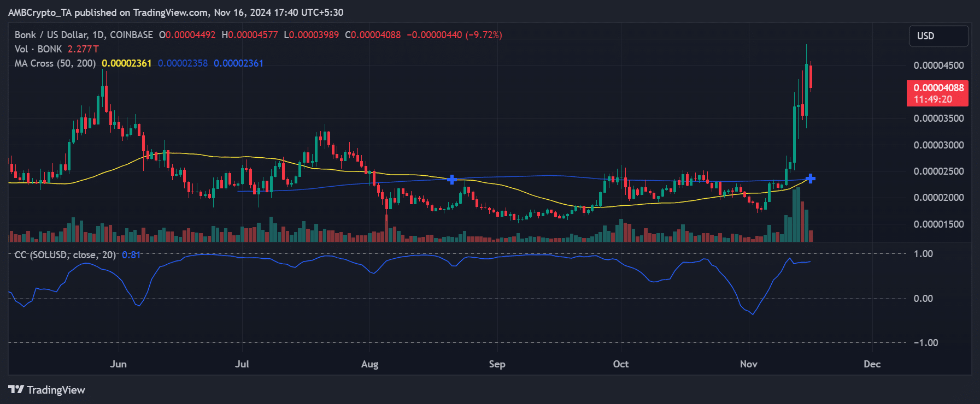
Task: Select the red current price label 0.00004088
Action: pyautogui.click(x=937, y=93)
